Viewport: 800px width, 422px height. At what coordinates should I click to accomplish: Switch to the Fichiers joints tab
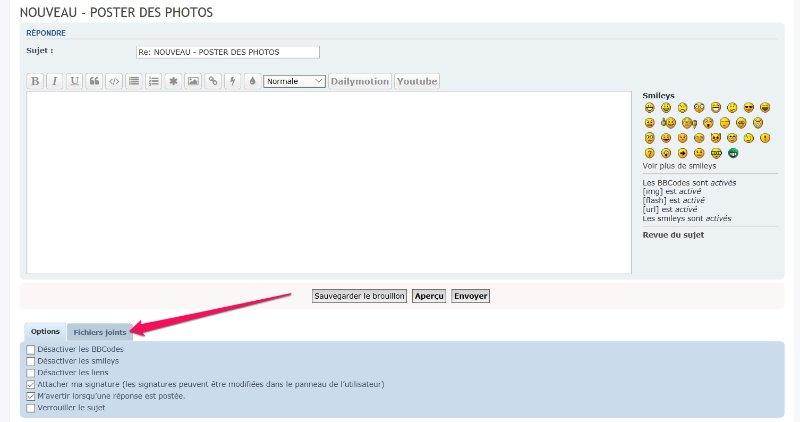pyautogui.click(x=99, y=331)
